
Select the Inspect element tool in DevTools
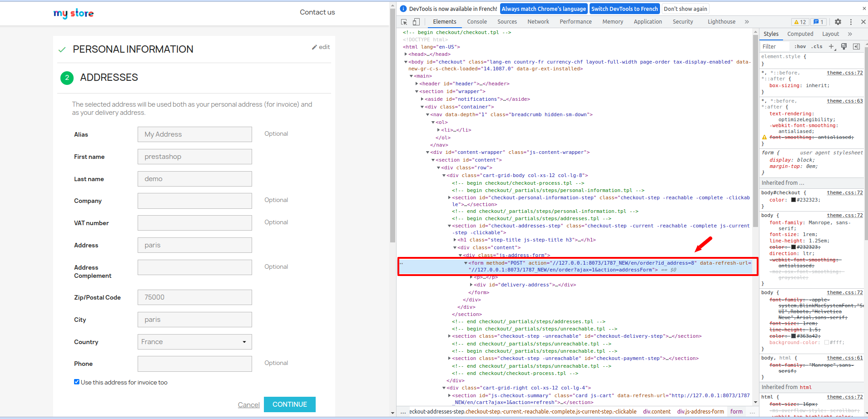(x=403, y=22)
